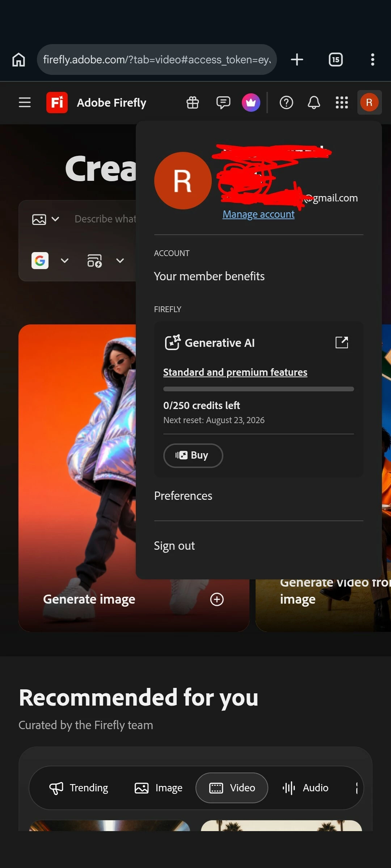This screenshot has height=868, width=391.
Task: Open the Manage account link
Action: (x=258, y=214)
